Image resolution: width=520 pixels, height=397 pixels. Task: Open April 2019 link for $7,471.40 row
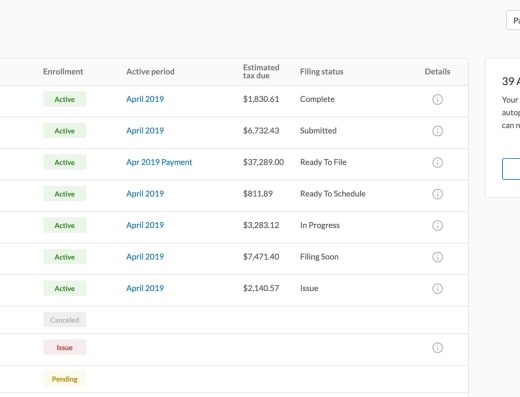145,257
